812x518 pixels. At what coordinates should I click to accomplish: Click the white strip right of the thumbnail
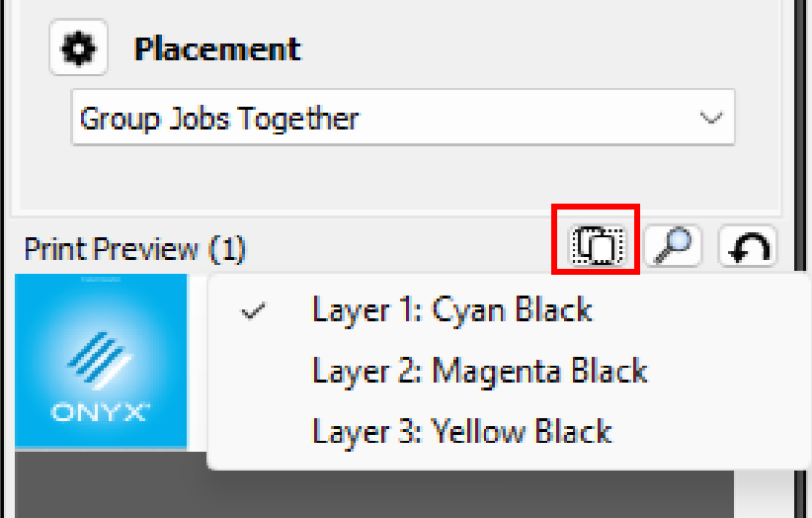[x=198, y=362]
